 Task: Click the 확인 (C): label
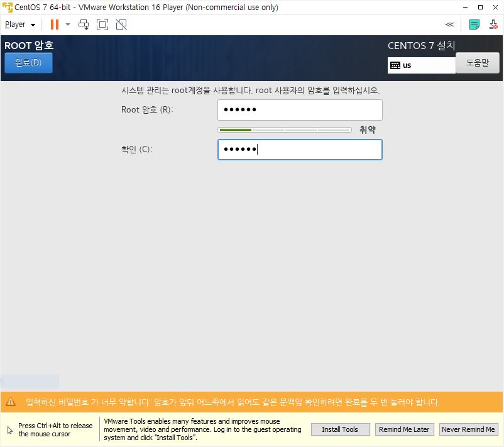[136, 149]
